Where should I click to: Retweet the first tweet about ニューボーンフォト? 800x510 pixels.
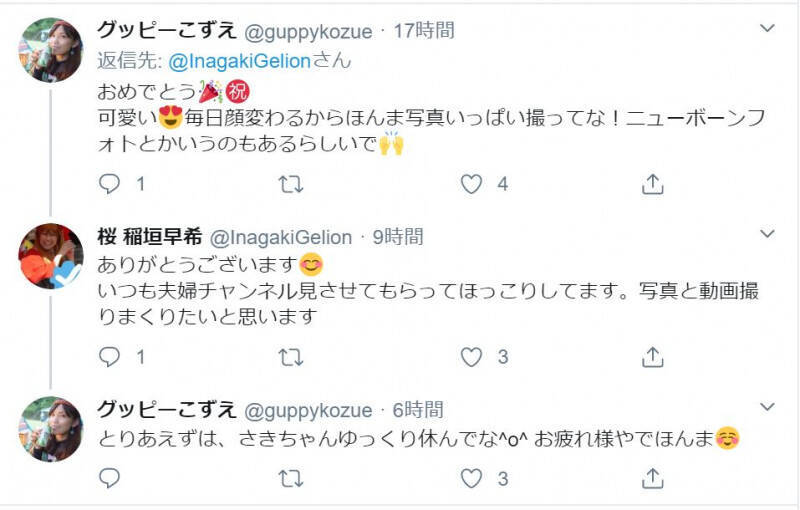pyautogui.click(x=290, y=184)
